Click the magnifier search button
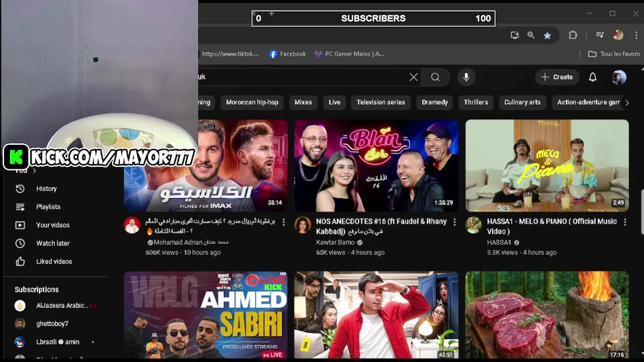This screenshot has height=362, width=644. coord(435,77)
